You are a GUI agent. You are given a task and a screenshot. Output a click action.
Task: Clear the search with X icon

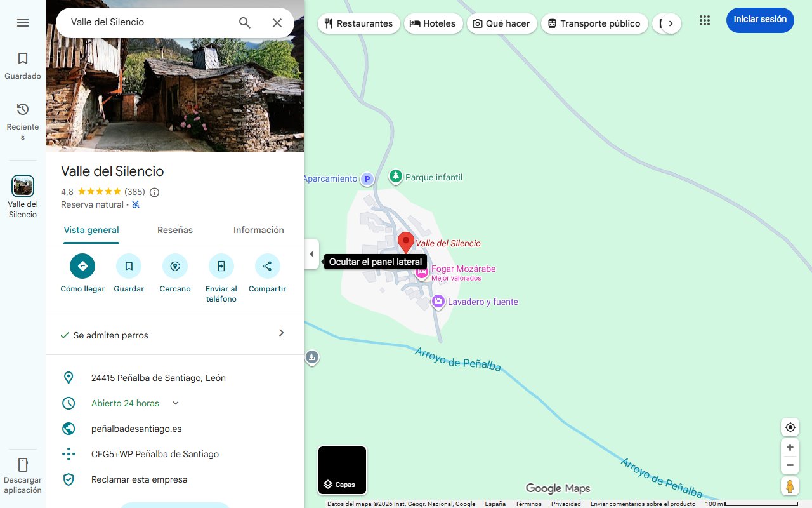(277, 23)
